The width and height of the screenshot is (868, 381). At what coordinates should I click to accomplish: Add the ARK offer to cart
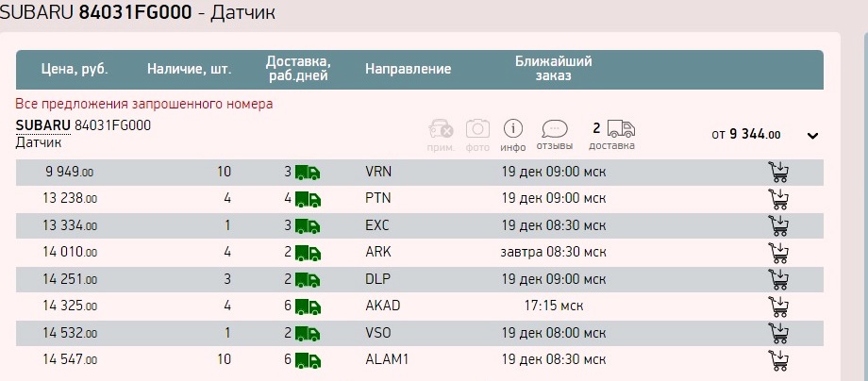click(x=779, y=253)
